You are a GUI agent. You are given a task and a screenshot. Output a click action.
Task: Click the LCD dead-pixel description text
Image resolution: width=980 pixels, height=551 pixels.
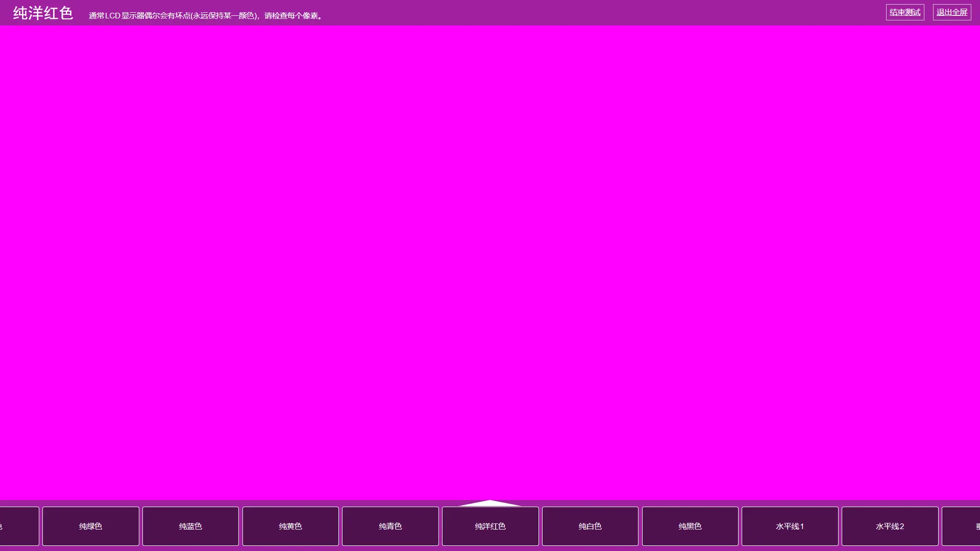point(205,16)
